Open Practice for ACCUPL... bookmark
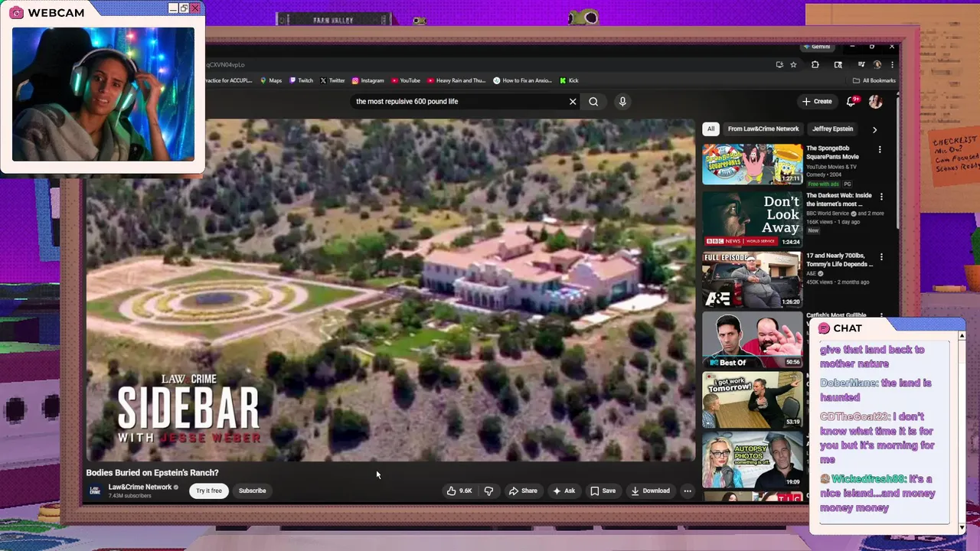 pos(229,80)
